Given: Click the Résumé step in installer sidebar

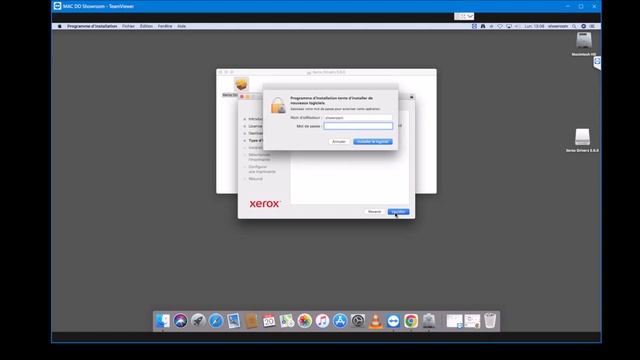Looking at the screenshot, I should coord(256,179).
